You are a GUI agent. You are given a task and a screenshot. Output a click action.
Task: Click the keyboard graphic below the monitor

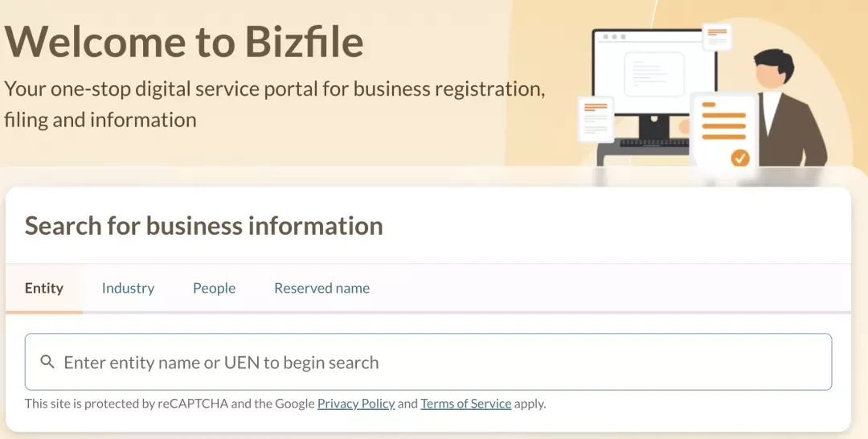coord(654,143)
